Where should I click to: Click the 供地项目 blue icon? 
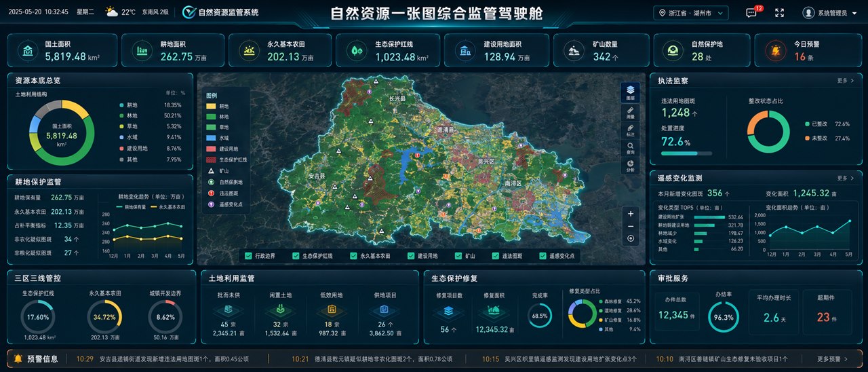click(x=384, y=310)
